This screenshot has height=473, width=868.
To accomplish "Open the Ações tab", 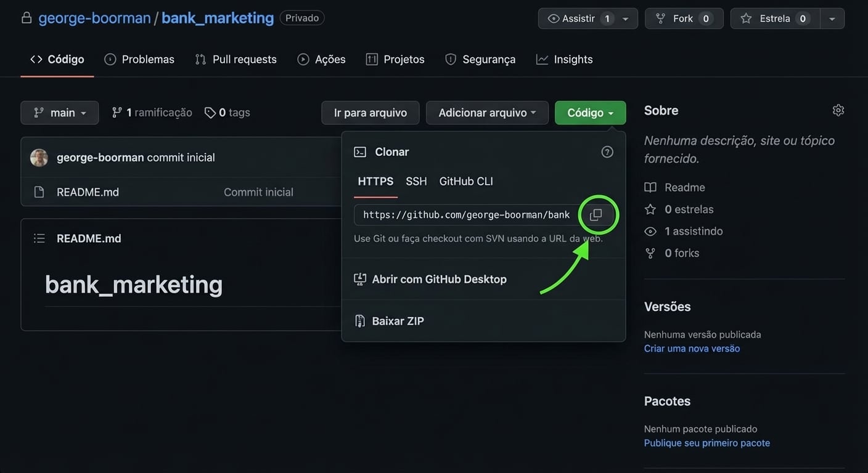I will click(x=321, y=60).
